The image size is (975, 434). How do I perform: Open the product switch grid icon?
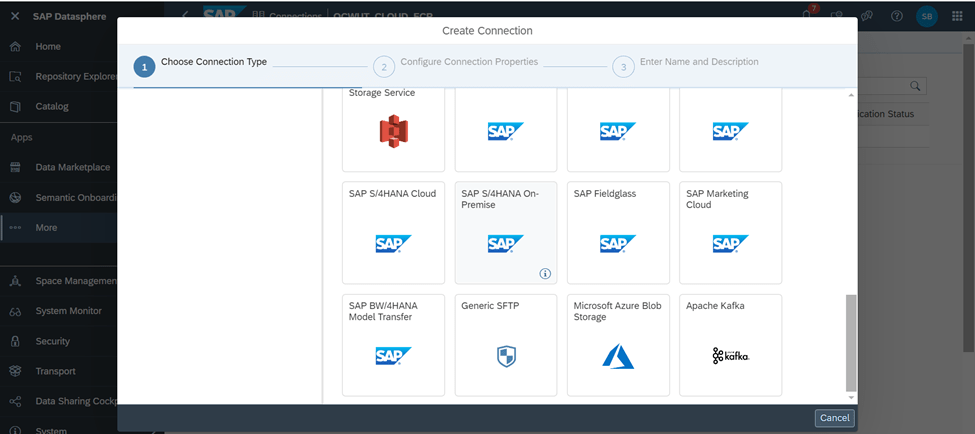point(958,17)
